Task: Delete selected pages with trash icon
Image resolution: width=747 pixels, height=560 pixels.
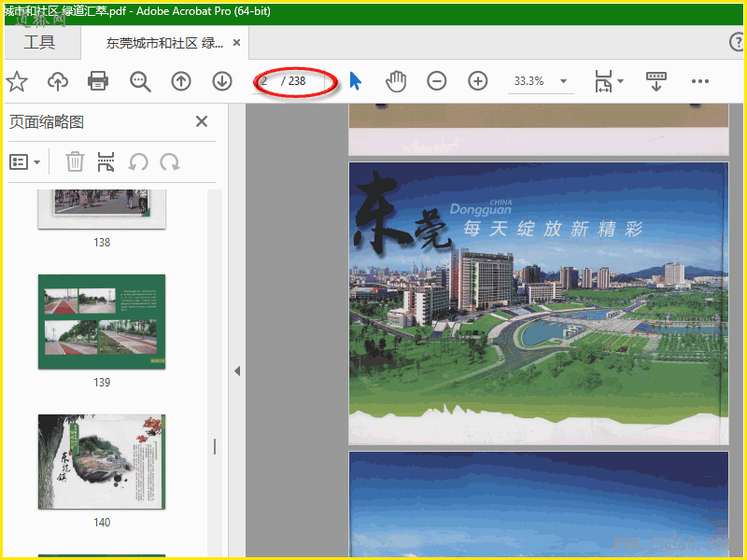Action: pos(75,161)
